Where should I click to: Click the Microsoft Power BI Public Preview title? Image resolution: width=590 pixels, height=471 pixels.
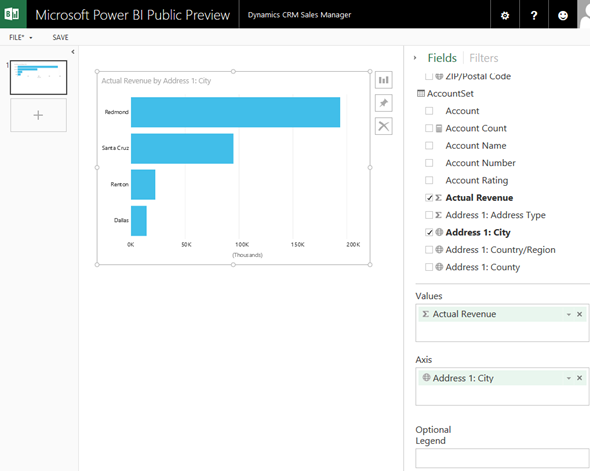click(132, 15)
